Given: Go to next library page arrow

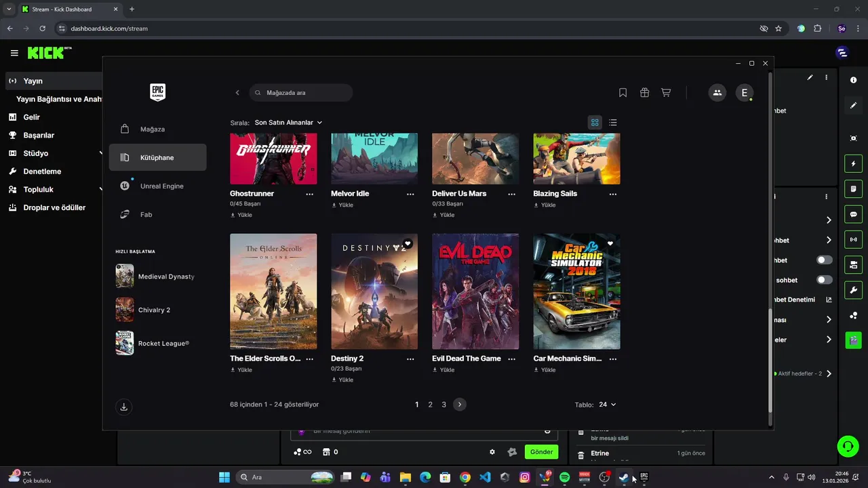Looking at the screenshot, I should (x=460, y=405).
